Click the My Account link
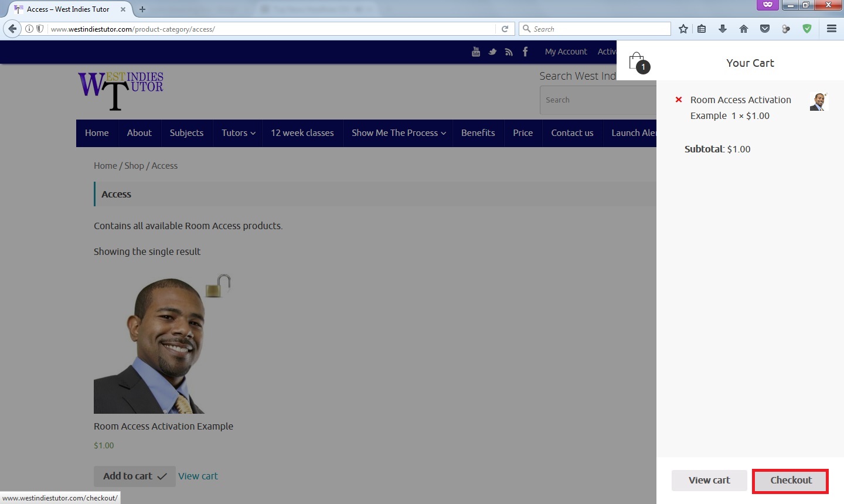This screenshot has height=504, width=844. 566,52
